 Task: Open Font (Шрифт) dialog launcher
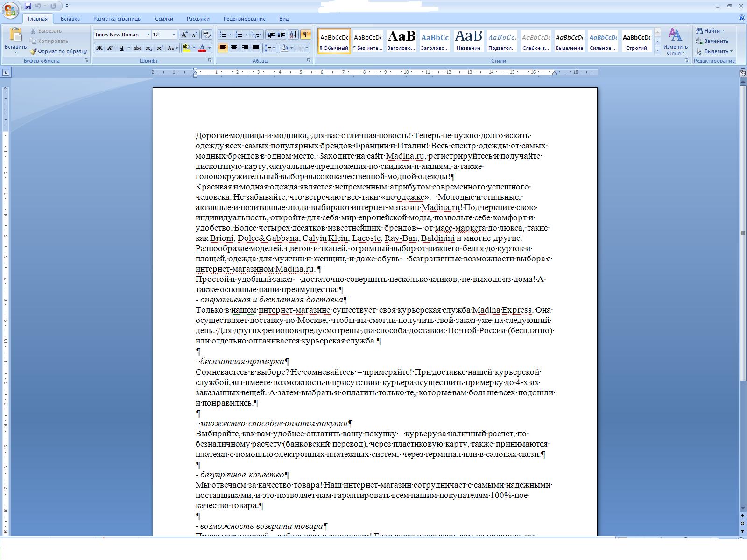click(x=210, y=61)
